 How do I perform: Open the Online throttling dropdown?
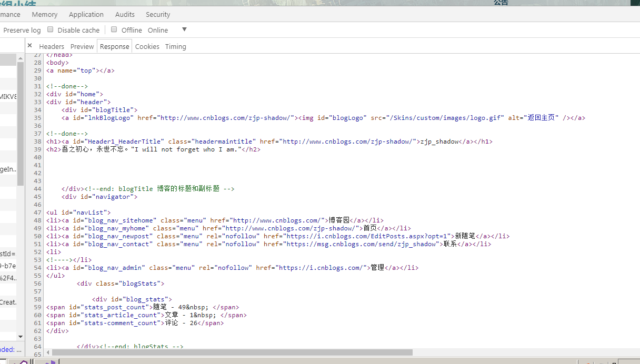(184, 29)
